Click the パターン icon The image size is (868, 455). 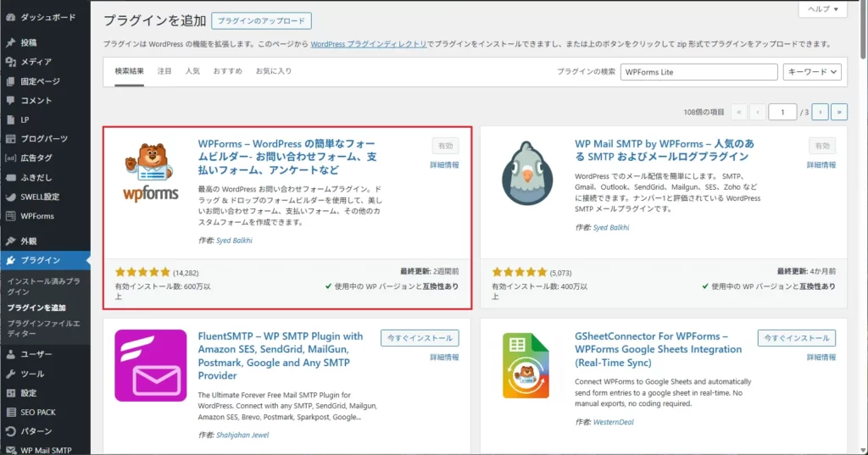(x=10, y=431)
